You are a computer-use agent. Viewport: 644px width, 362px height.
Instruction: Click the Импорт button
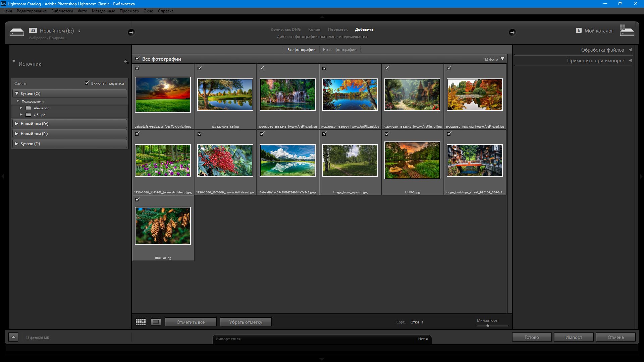coord(574,337)
